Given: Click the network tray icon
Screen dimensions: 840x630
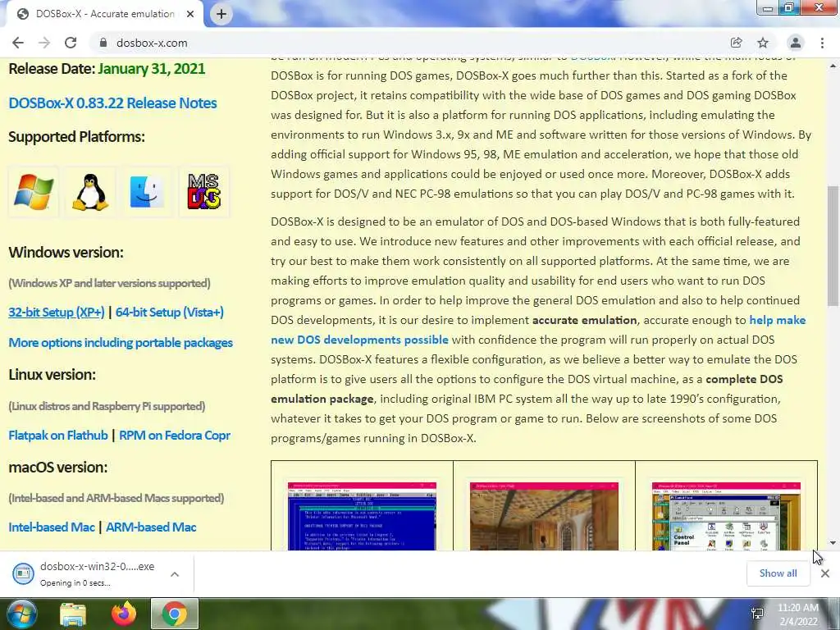Looking at the screenshot, I should click(757, 614).
